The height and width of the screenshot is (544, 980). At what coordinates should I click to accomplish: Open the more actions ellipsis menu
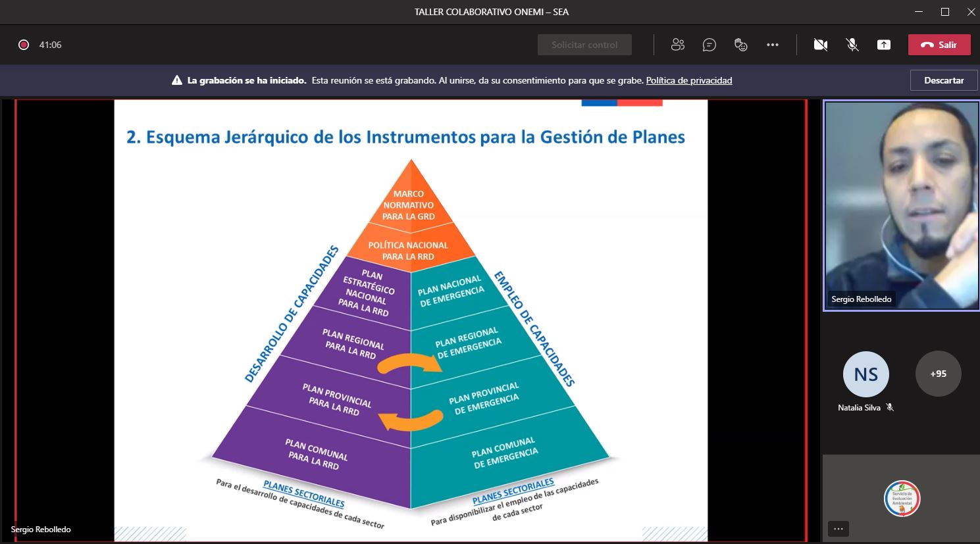click(773, 45)
